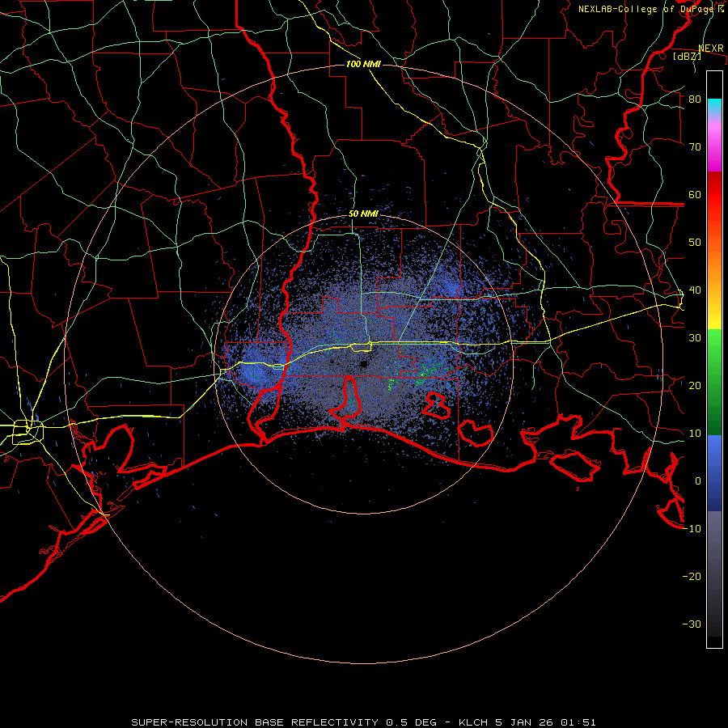Click the SUPER-RESOLUTION BASE REFLECTIVITY caption title
This screenshot has width=728, height=728.
255,722
